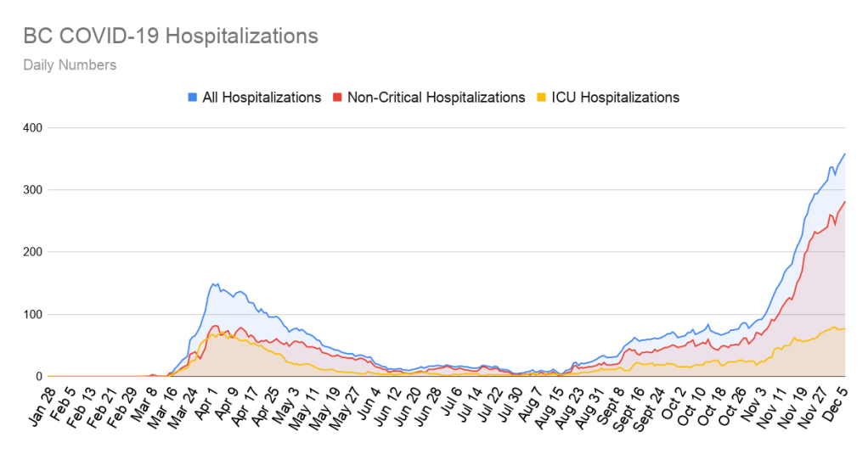Viewport: 868px width, 454px height.
Task: Click the blue All Hospitalizations legend swatch
Action: pyautogui.click(x=192, y=98)
